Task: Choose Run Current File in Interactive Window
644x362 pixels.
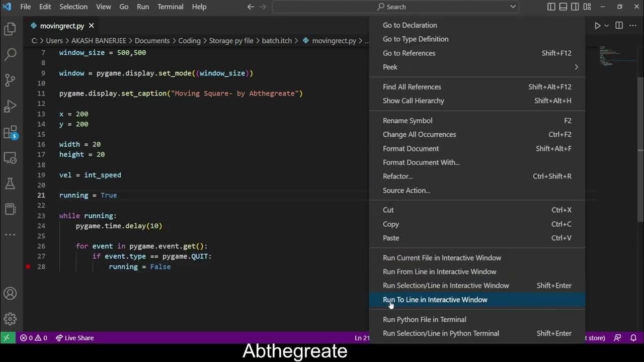Action: click(477, 258)
